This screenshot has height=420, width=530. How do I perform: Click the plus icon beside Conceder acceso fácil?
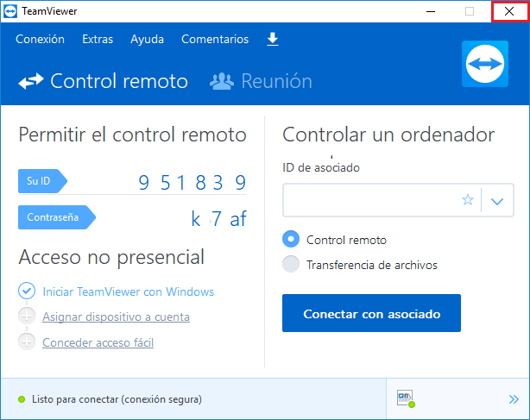(27, 342)
